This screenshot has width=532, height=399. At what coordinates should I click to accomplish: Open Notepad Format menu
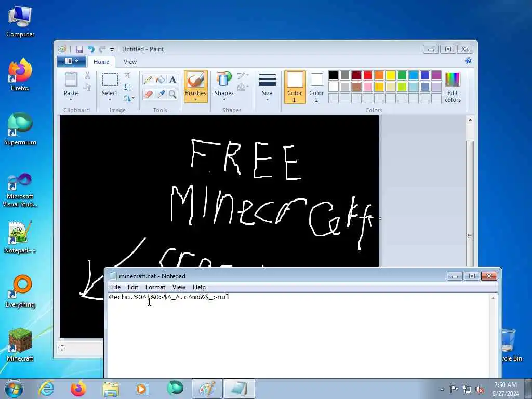tap(155, 287)
